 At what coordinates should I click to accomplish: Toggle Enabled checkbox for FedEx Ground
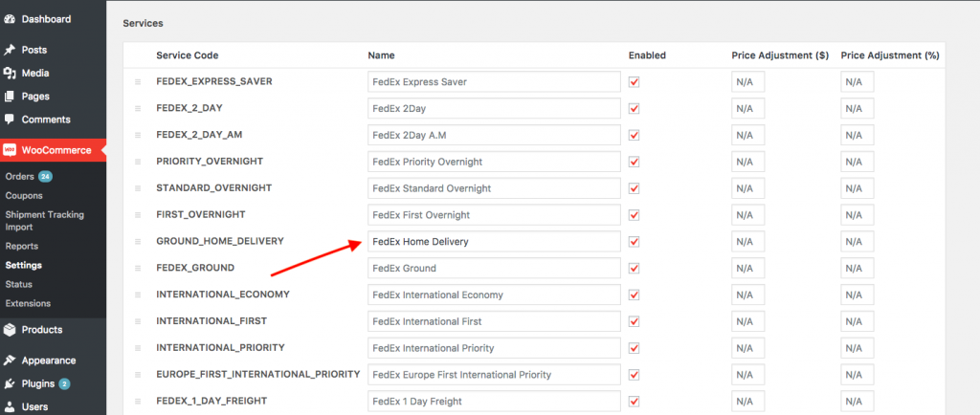(634, 269)
